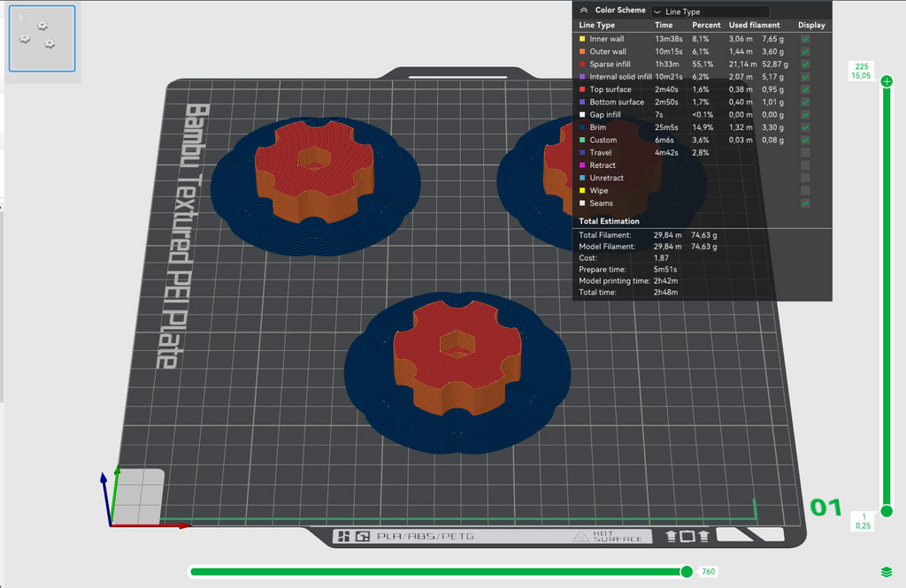Enable Retract display checkbox
Image resolution: width=906 pixels, height=588 pixels.
point(805,165)
